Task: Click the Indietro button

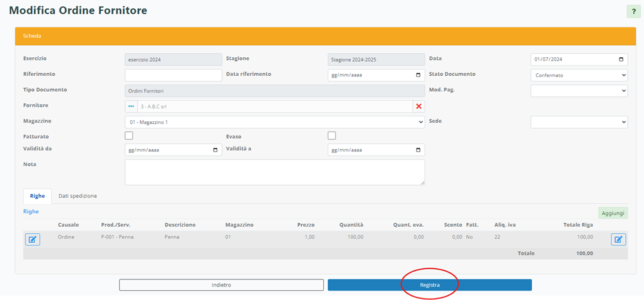Action: [221, 285]
